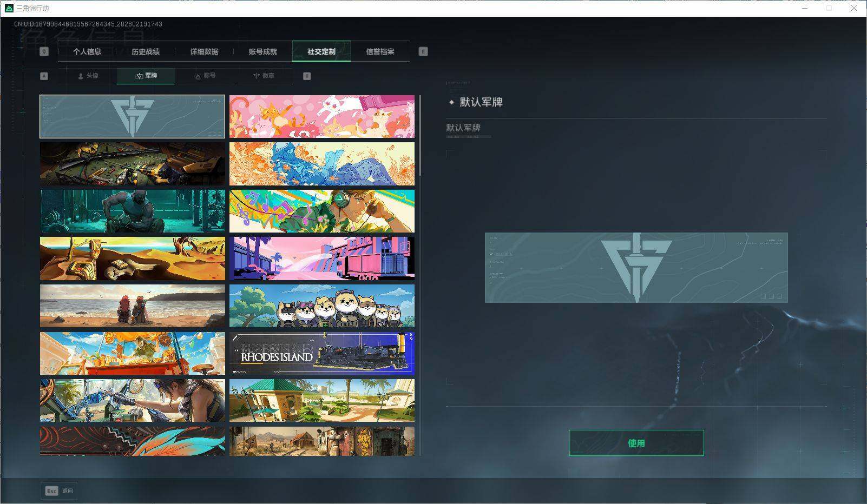Screen dimensions: 867x504
Task: Open the 徽章 badge sub-tab
Action: pyautogui.click(x=263, y=76)
